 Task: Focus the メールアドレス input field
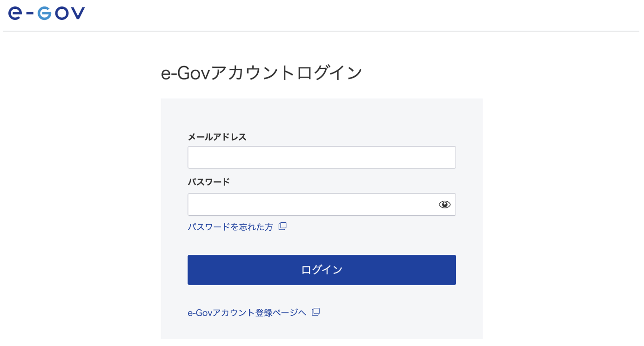coord(322,158)
